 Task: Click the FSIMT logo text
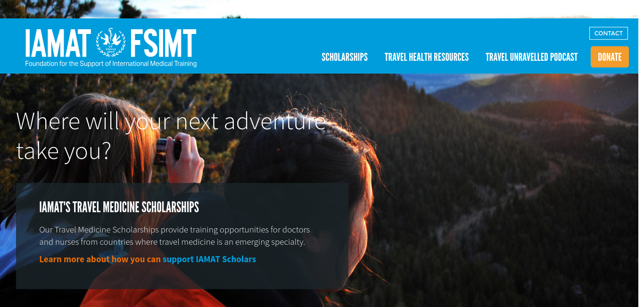coord(163,43)
